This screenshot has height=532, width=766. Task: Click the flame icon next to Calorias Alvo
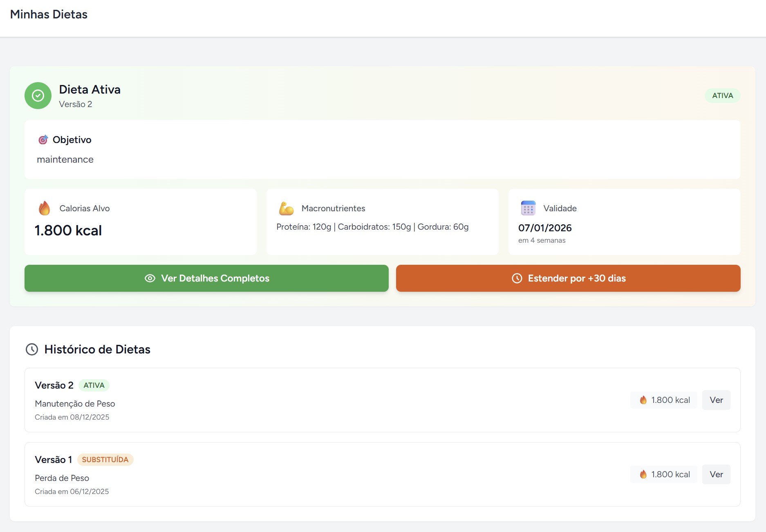(45, 208)
